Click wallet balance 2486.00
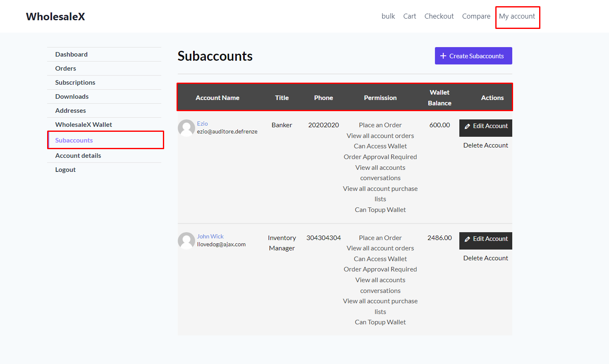The width and height of the screenshot is (609, 364). tap(439, 238)
